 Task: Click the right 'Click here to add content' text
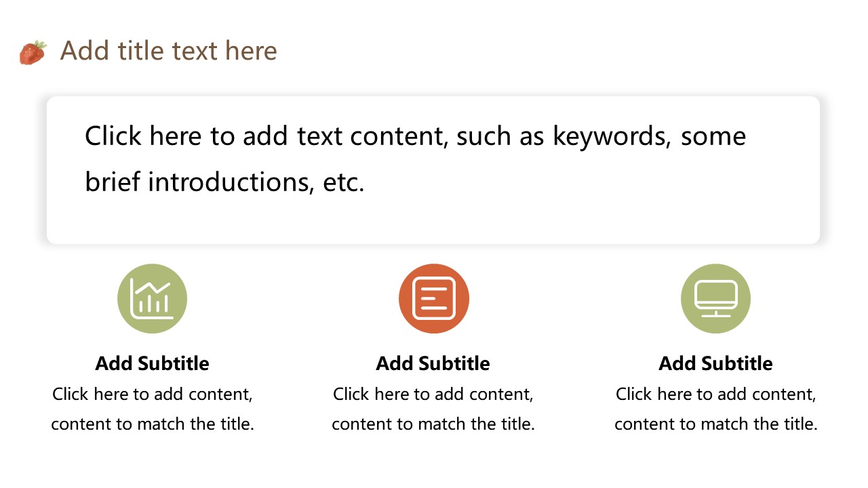point(715,394)
